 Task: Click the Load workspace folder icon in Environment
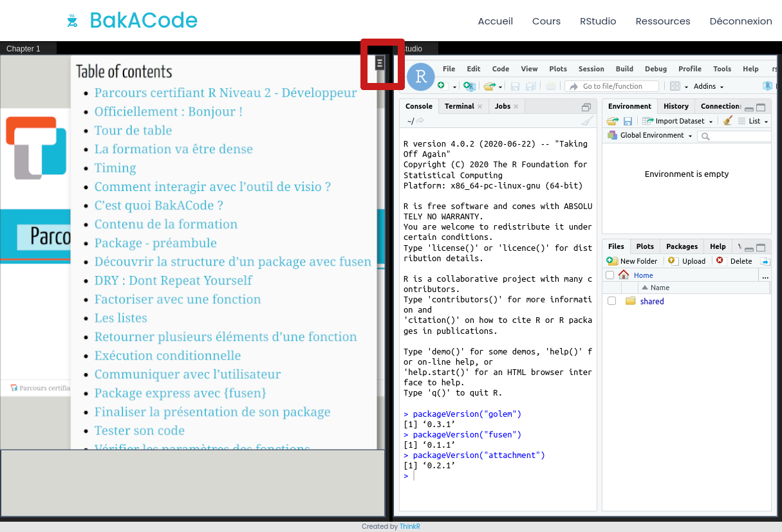click(612, 121)
